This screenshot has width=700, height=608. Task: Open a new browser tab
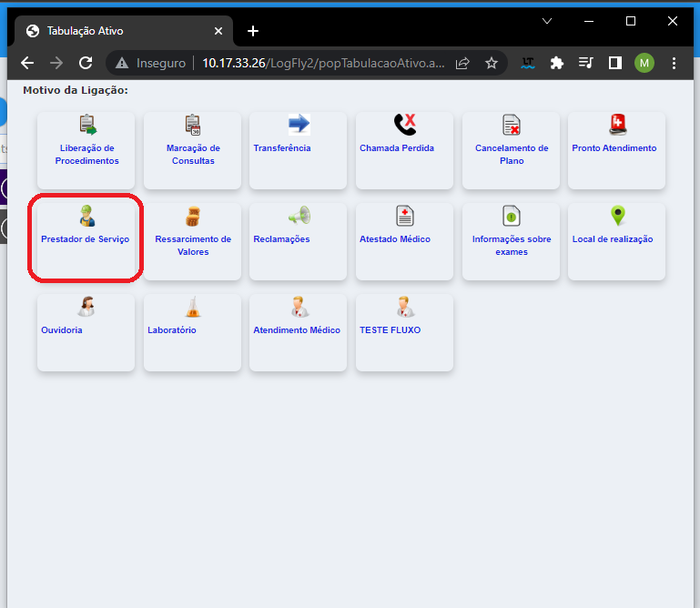(x=253, y=31)
